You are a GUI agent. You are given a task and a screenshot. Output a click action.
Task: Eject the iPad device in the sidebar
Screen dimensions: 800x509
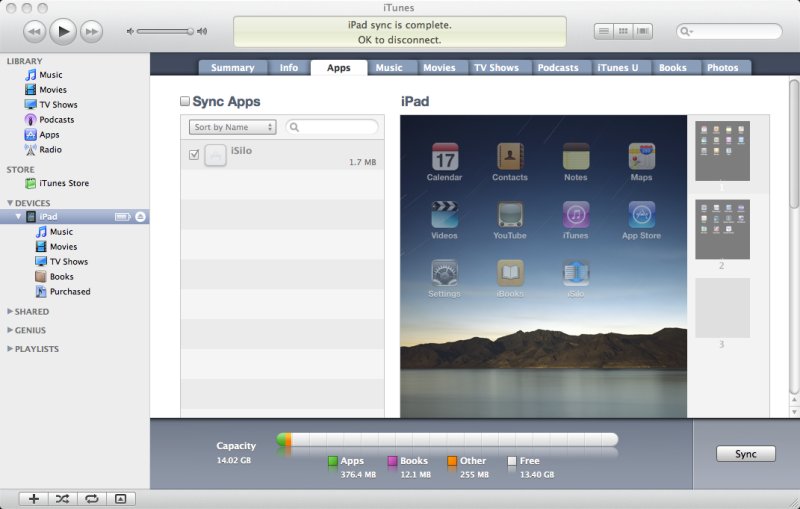[x=141, y=217]
